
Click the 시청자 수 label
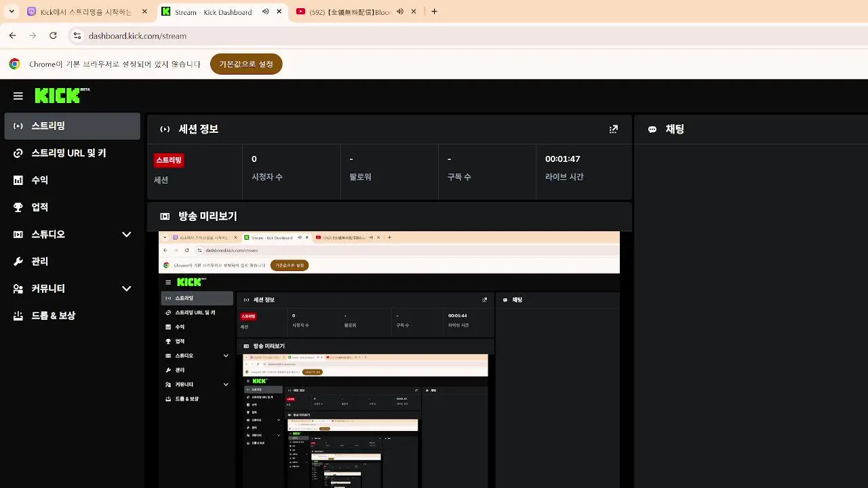point(267,177)
